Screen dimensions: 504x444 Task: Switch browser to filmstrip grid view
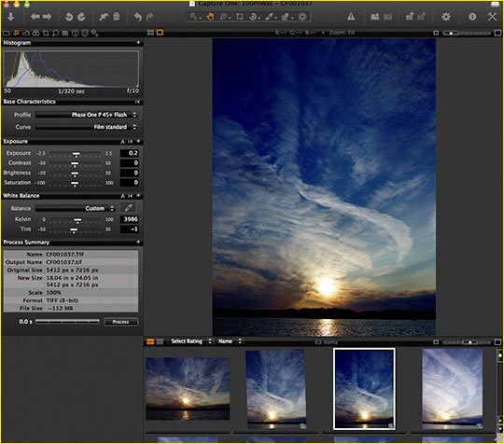pos(150,341)
